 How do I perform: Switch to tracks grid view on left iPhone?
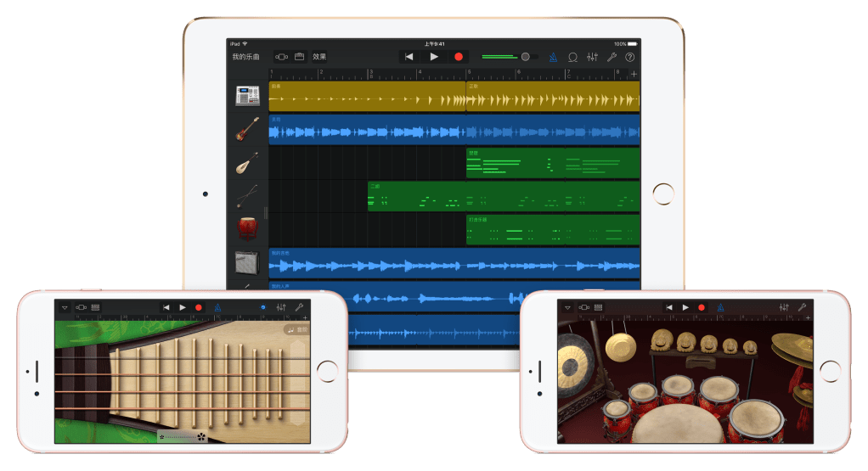(x=95, y=307)
